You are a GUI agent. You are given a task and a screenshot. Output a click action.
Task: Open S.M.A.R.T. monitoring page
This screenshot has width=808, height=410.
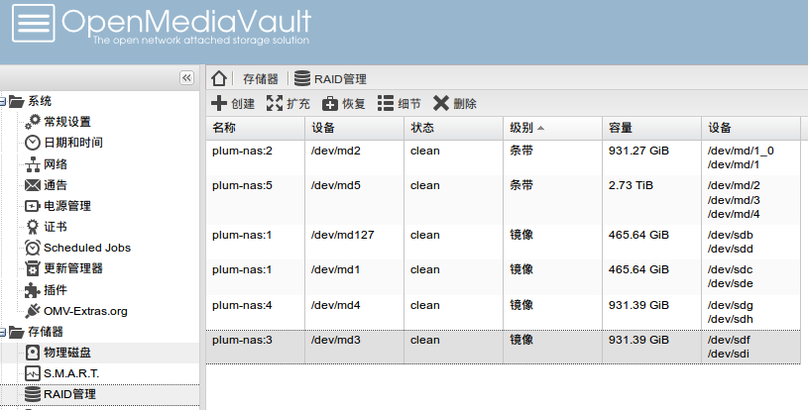point(71,373)
